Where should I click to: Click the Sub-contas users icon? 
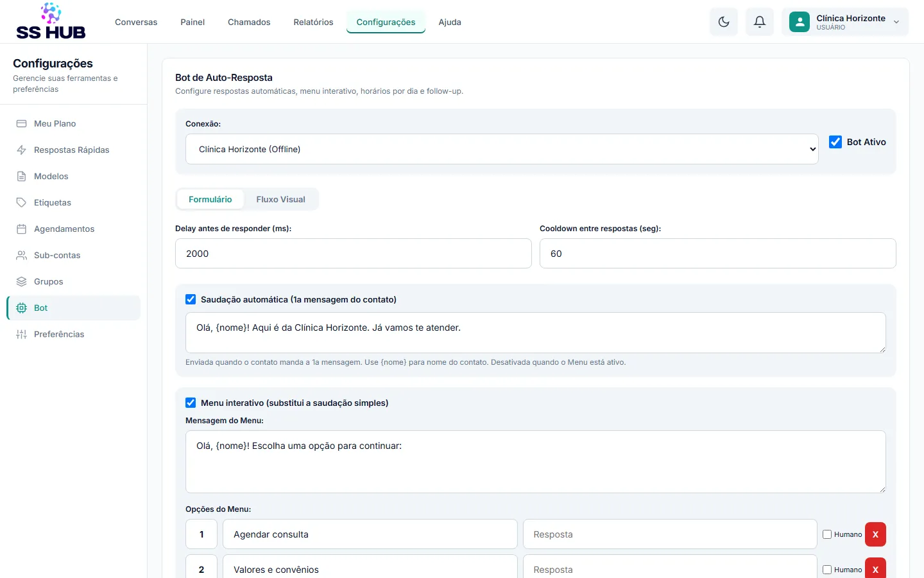click(x=21, y=255)
